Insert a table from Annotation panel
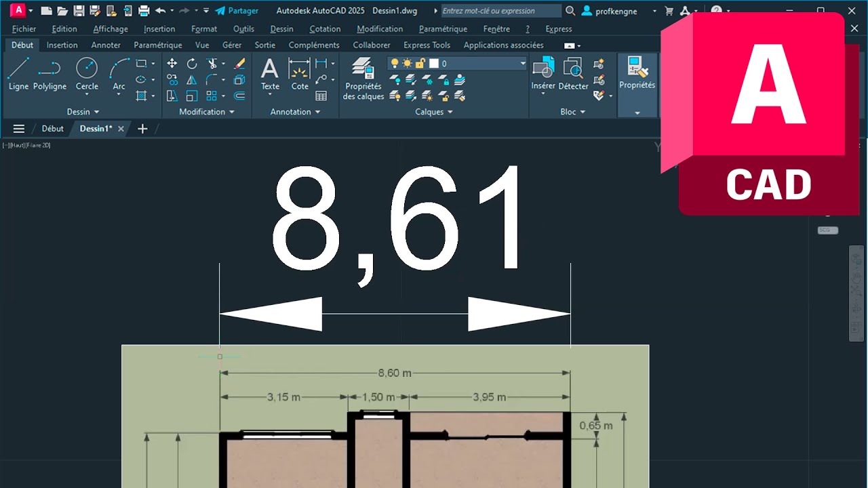 point(321,96)
